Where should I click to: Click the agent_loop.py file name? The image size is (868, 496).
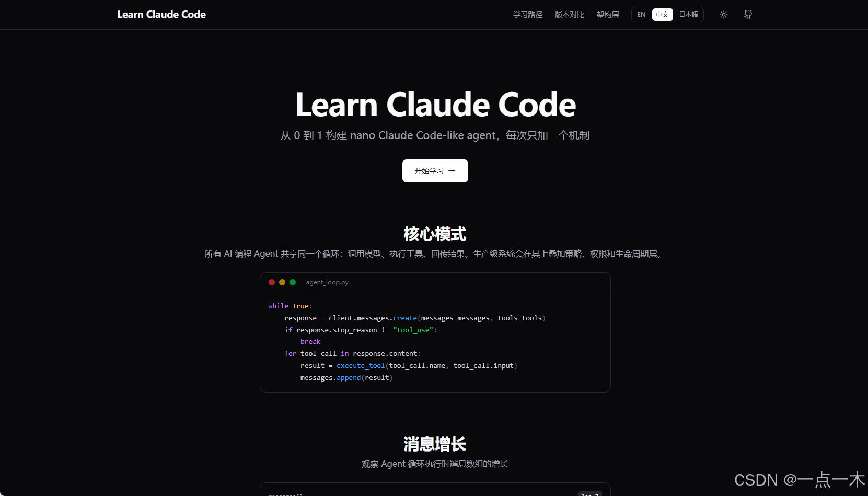point(327,282)
